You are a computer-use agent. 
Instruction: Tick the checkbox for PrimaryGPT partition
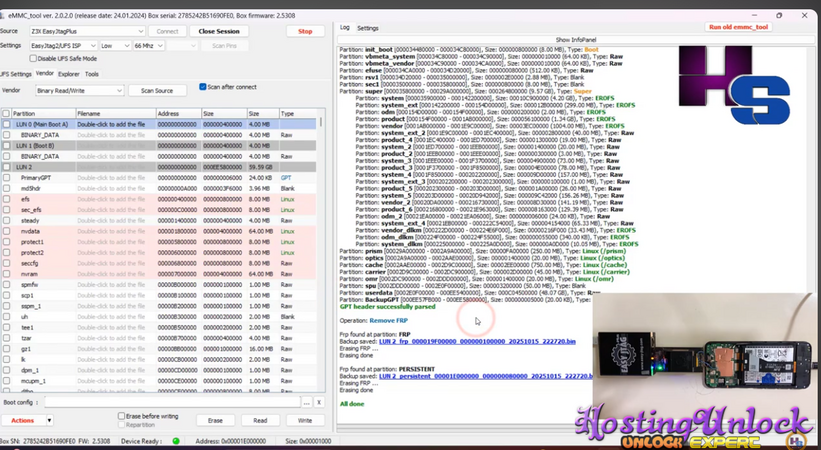[x=7, y=177]
